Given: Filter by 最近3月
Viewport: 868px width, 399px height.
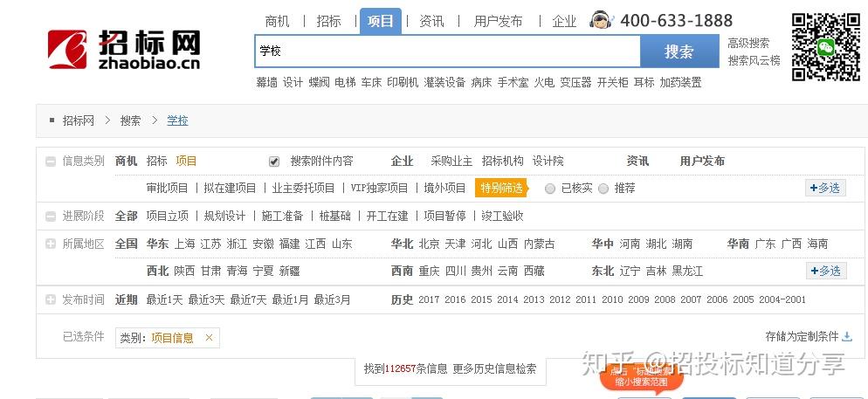Looking at the screenshot, I should click(332, 300).
